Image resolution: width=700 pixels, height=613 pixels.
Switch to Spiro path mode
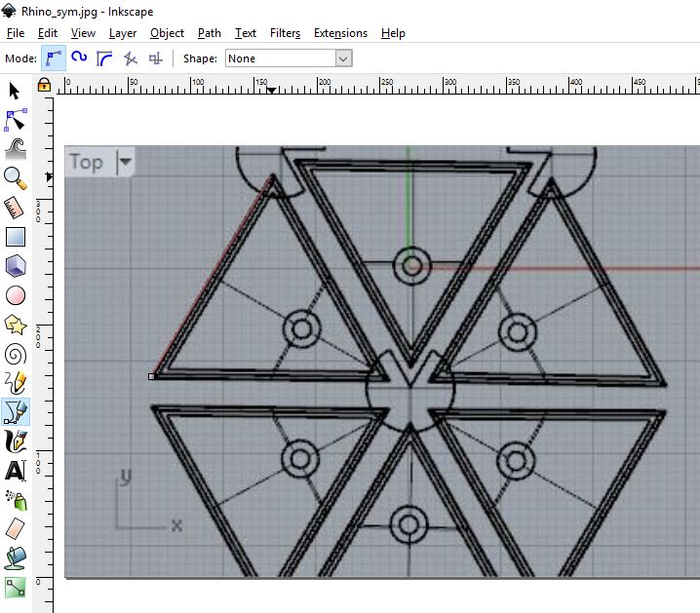coord(79,57)
